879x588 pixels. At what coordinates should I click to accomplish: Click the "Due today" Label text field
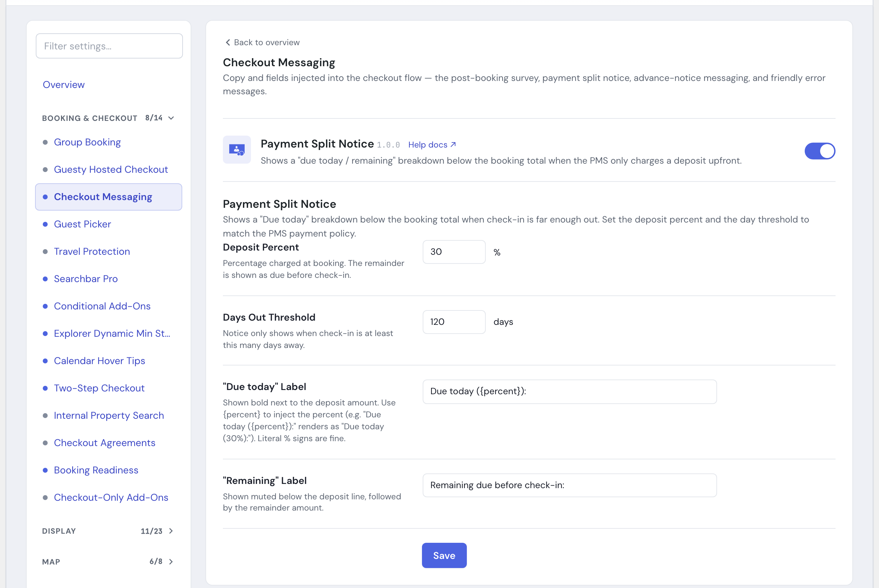(569, 391)
